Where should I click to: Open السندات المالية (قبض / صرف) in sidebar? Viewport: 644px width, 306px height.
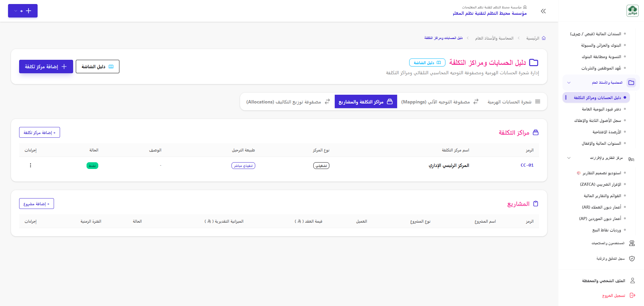pyautogui.click(x=595, y=34)
